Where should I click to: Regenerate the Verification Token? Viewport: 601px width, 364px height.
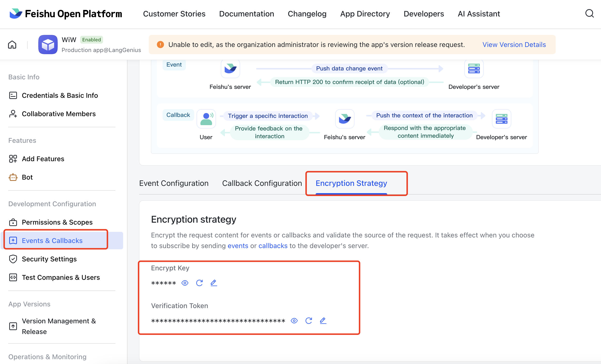click(308, 321)
